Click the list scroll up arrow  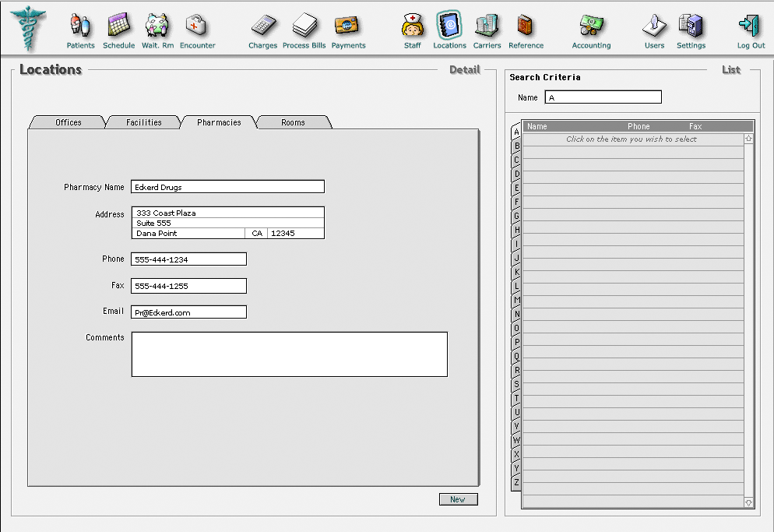(x=748, y=139)
